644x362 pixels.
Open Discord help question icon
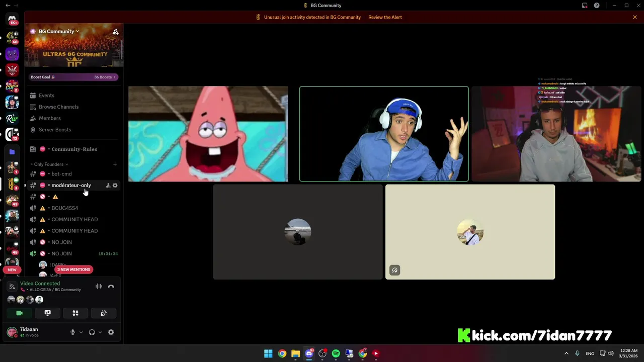[597, 6]
